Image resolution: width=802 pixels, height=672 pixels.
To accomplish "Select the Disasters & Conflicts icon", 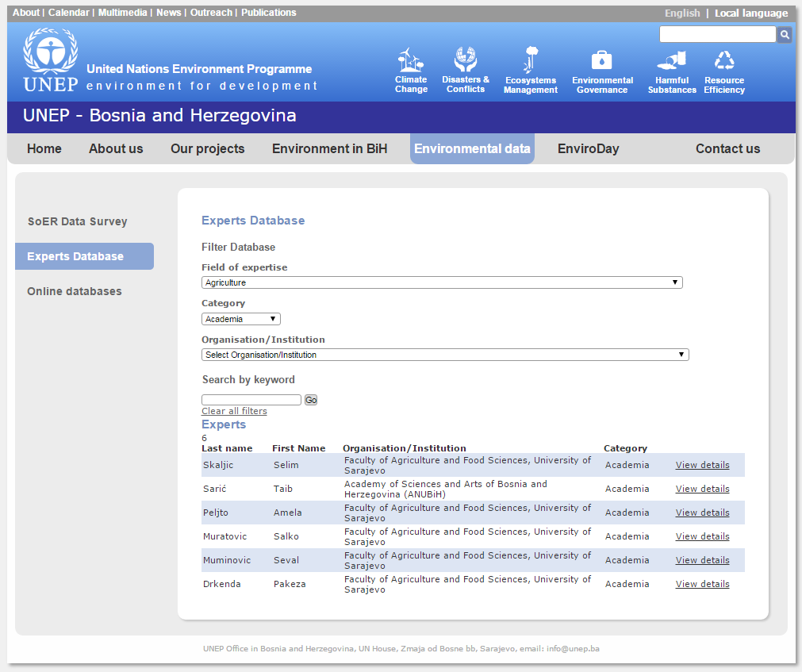I will click(466, 60).
